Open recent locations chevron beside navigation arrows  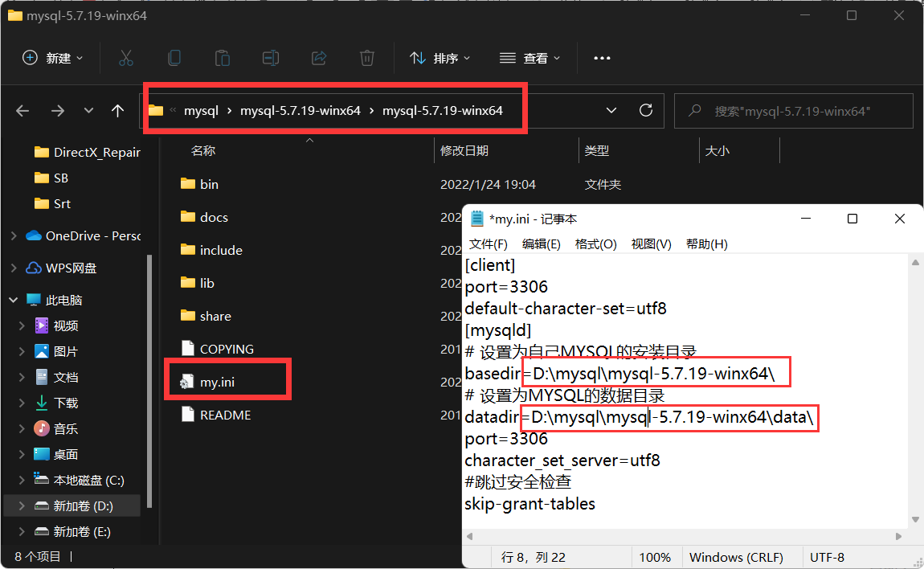pos(88,110)
